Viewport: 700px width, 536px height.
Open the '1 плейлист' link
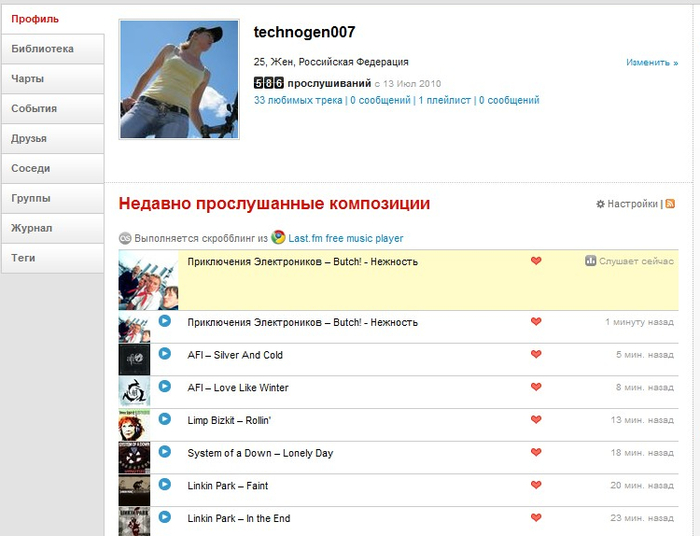tap(445, 100)
